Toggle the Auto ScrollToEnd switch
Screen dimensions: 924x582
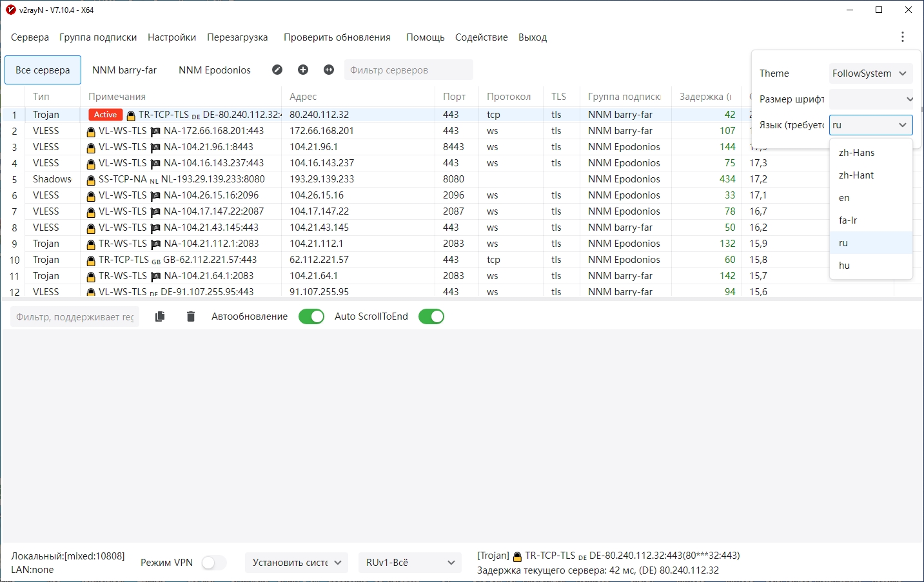click(431, 316)
